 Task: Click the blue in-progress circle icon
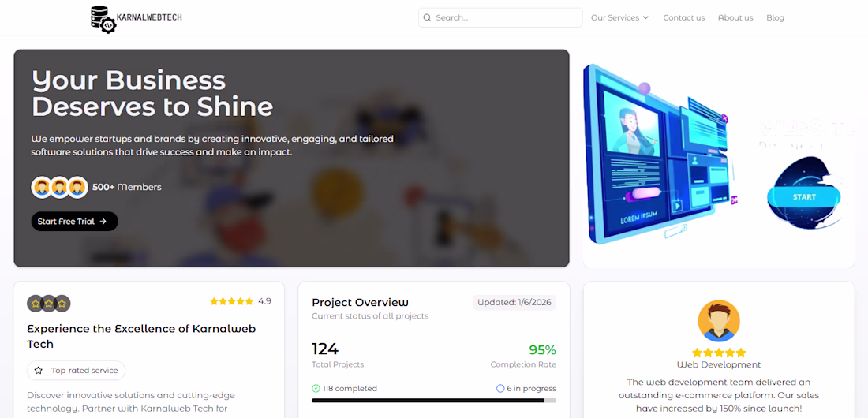500,388
